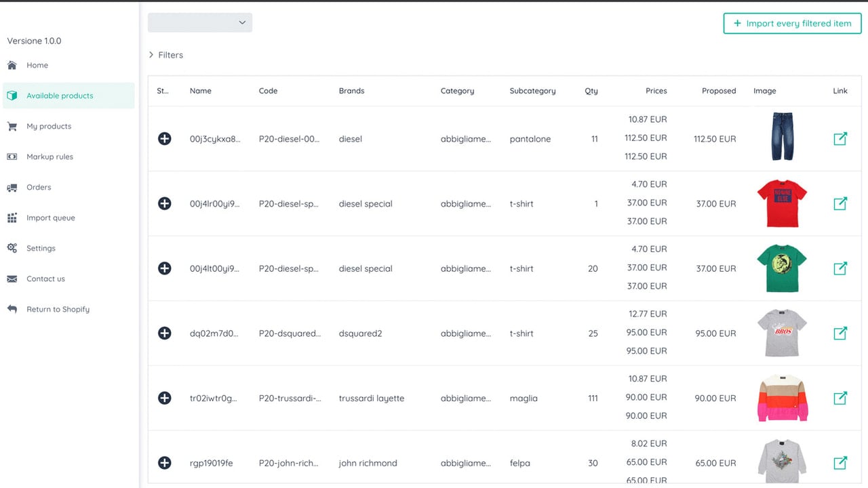
Task: Open the gray dropdown at the top
Action: [200, 22]
